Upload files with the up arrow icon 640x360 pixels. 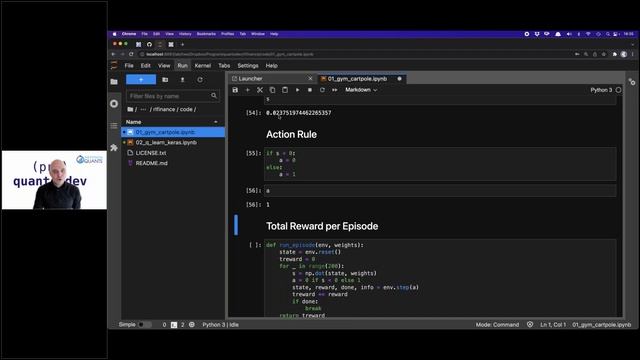182,80
